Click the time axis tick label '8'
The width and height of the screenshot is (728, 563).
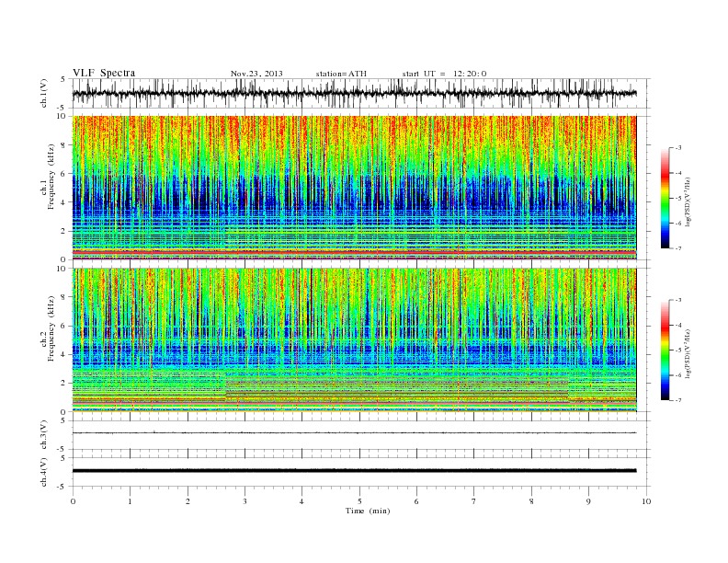(531, 501)
